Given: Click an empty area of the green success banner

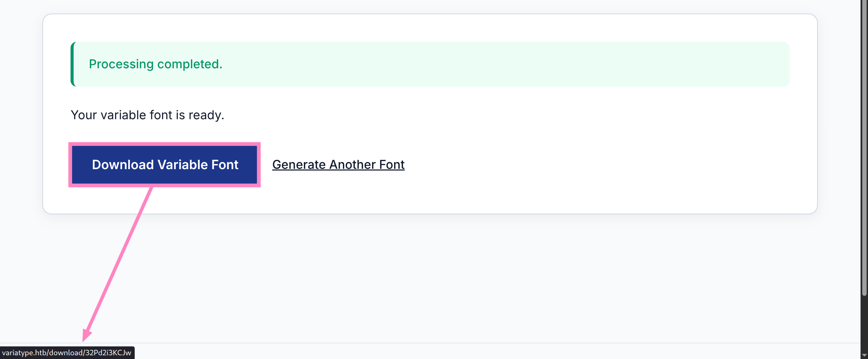Looking at the screenshot, I should tap(509, 64).
